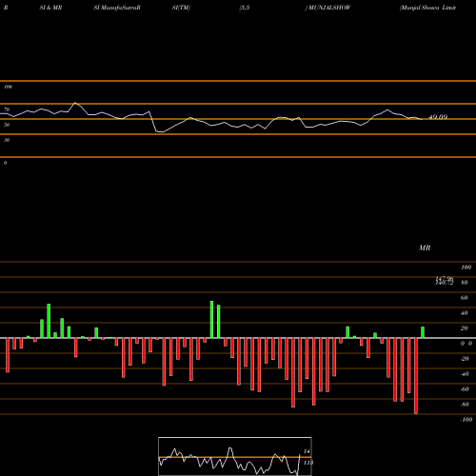Click the MUNJALSHOW ticker label in the header
This screenshot has height=476, width=476.
329,8
